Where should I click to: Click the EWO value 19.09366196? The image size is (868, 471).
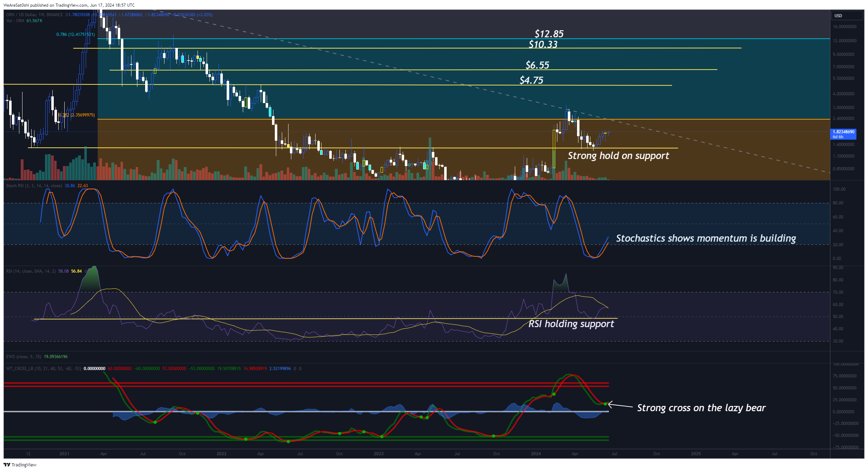point(56,357)
